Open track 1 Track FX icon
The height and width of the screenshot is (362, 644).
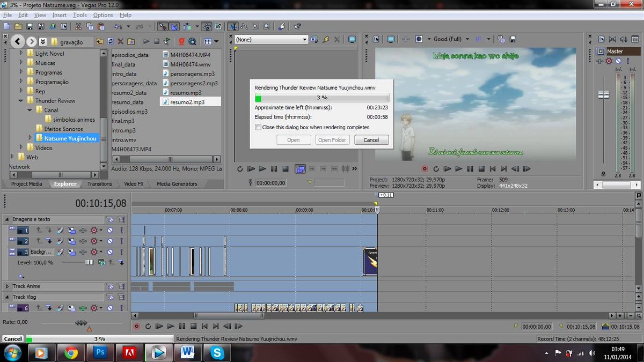coord(83,230)
